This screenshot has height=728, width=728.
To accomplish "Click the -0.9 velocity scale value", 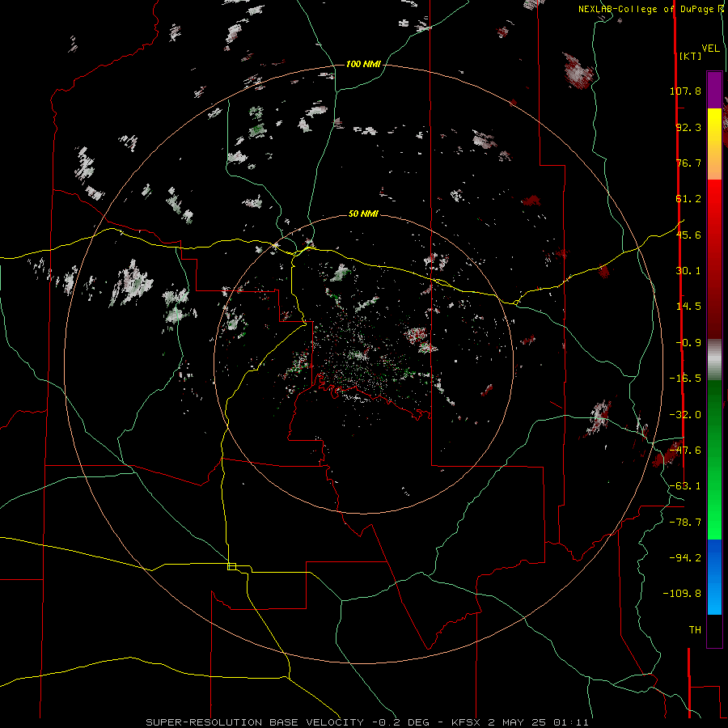I will (688, 343).
